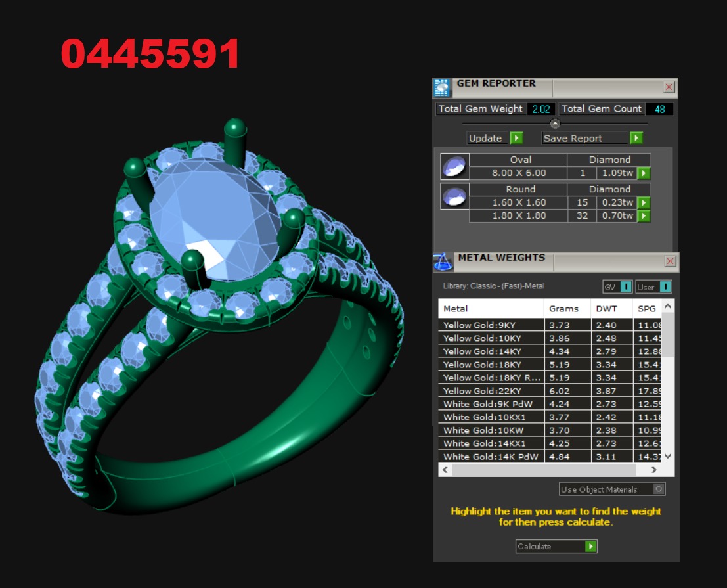Viewport: 727px width, 588px height.
Task: Click the green arrow on the 0.23tw row
Action: pyautogui.click(x=644, y=202)
